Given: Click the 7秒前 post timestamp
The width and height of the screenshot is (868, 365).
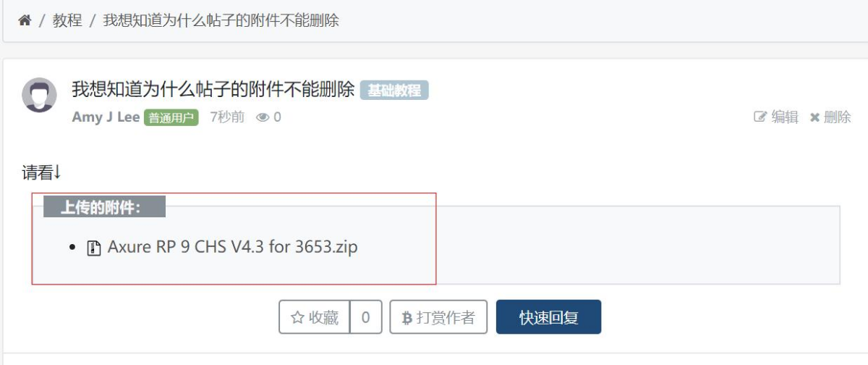Looking at the screenshot, I should [227, 117].
